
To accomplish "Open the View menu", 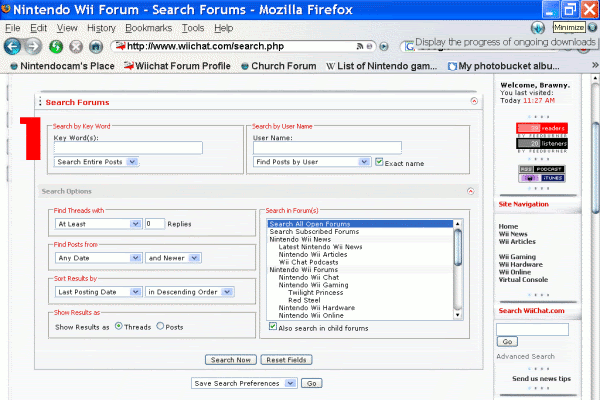I will [67, 28].
